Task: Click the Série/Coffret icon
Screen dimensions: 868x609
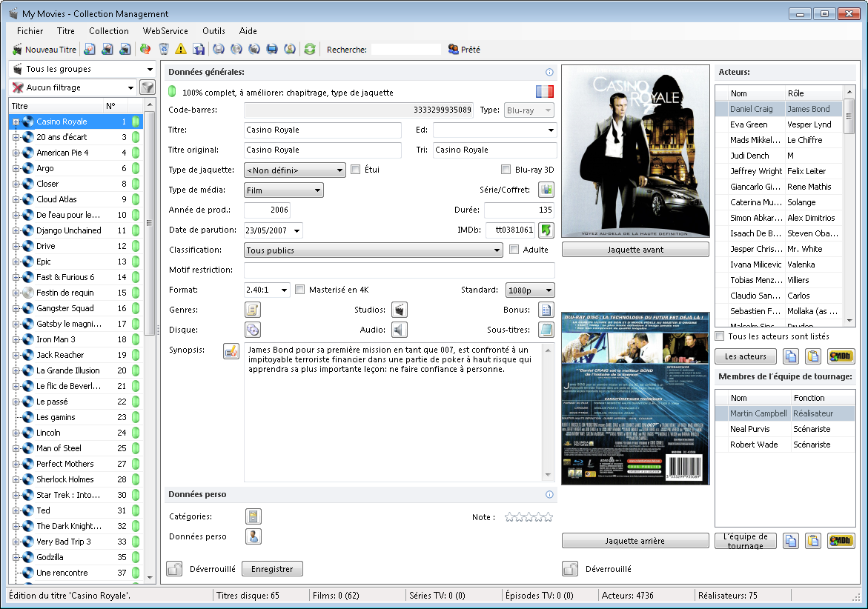Action: tap(546, 190)
